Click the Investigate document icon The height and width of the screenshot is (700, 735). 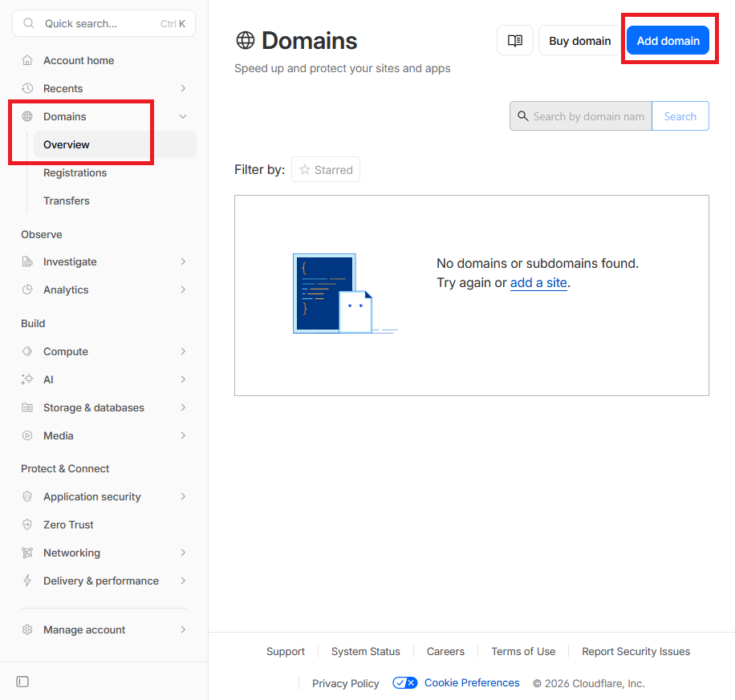(x=27, y=262)
